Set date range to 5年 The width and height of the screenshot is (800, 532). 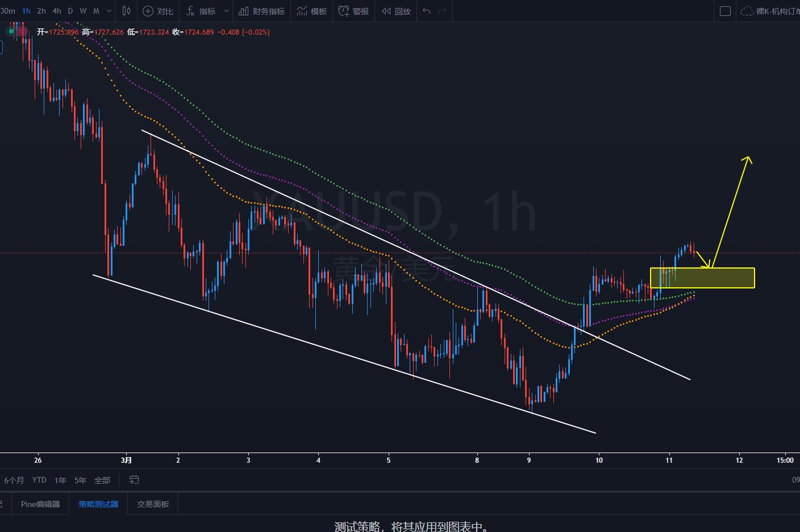pyautogui.click(x=81, y=480)
